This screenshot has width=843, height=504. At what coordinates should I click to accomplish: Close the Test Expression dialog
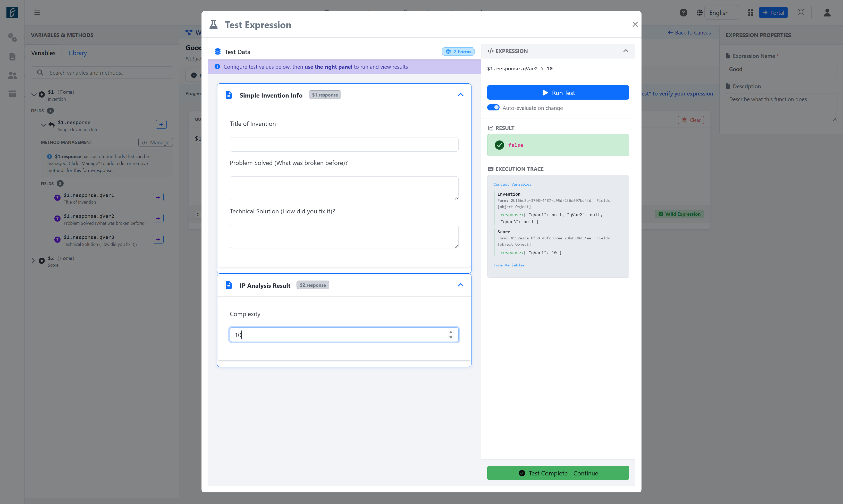tap(635, 24)
